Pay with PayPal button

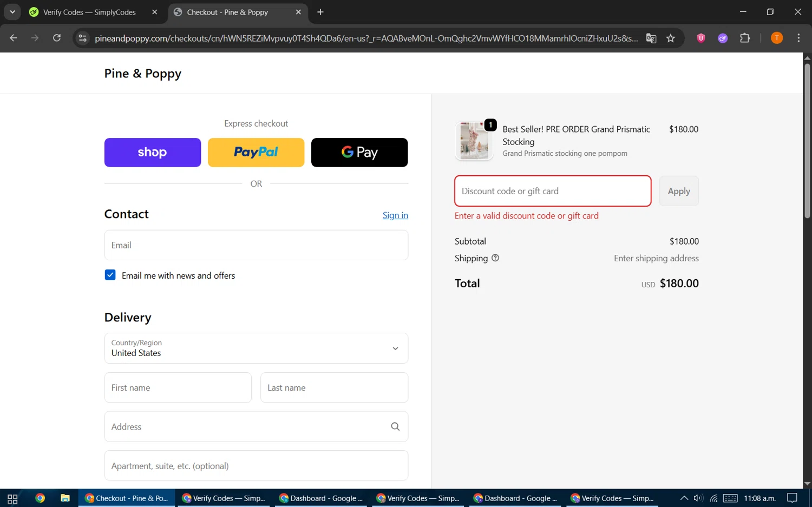pyautogui.click(x=256, y=153)
